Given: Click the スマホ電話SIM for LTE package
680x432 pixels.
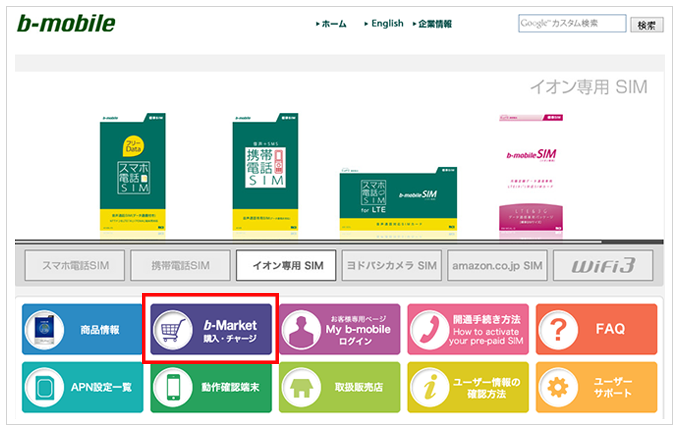Looking at the screenshot, I should point(398,199).
